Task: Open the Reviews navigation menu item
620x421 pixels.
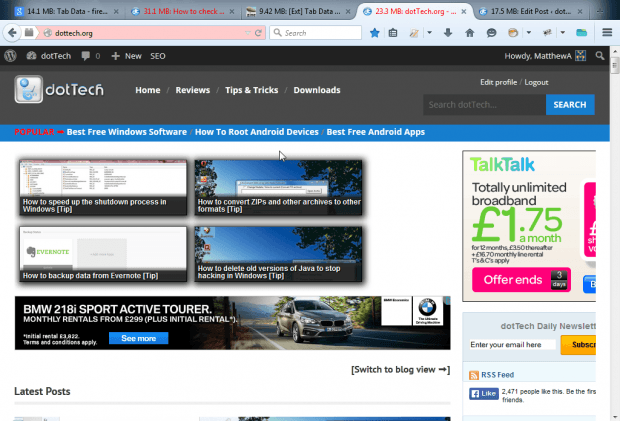Action: coord(193,90)
